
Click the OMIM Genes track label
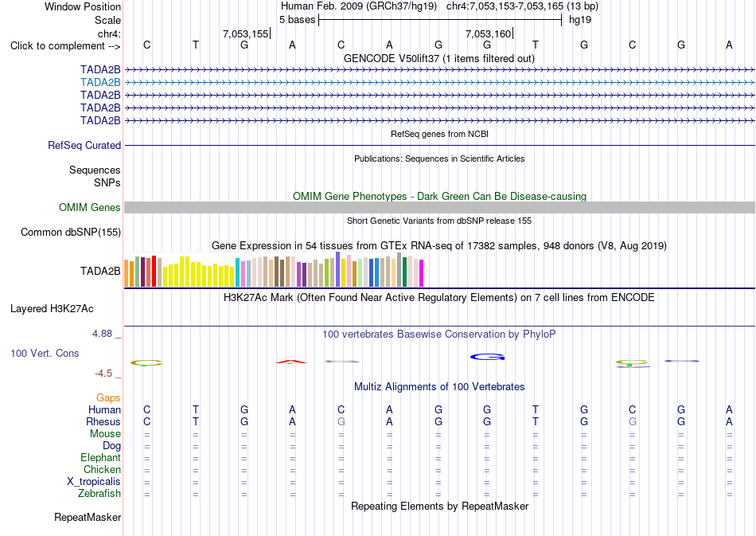90,207
